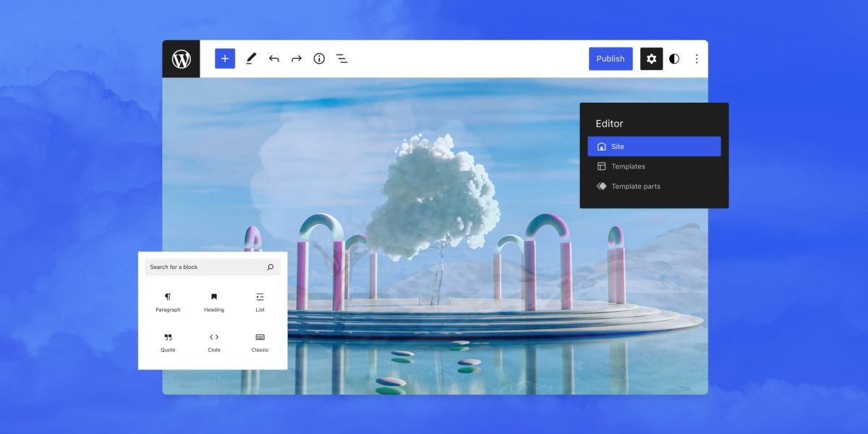Click the magnifier icon in block search

tap(271, 267)
